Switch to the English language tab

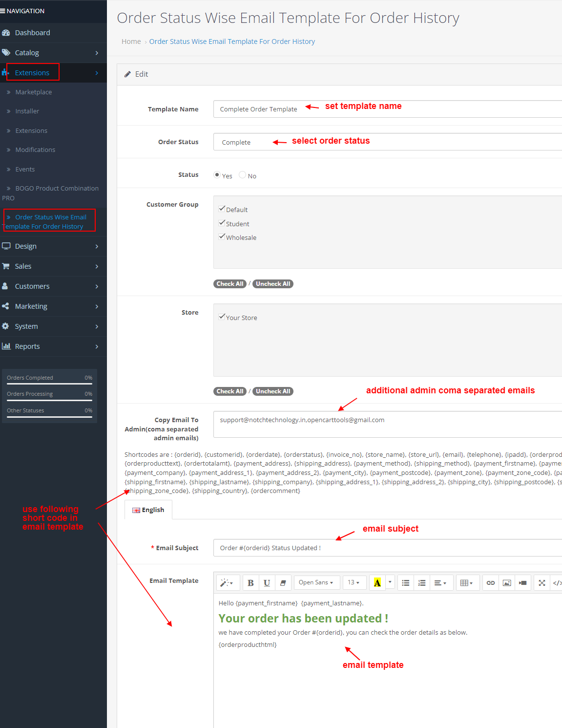[x=148, y=510]
